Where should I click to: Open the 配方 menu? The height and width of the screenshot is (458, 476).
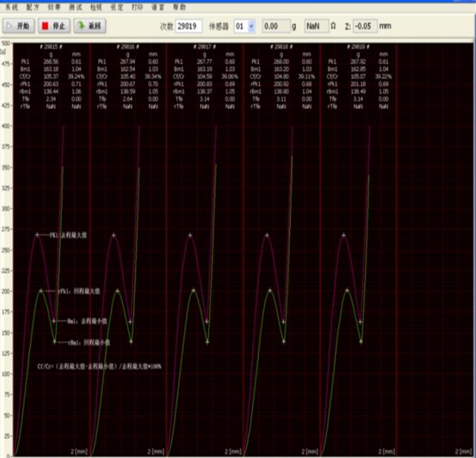pos(33,7)
